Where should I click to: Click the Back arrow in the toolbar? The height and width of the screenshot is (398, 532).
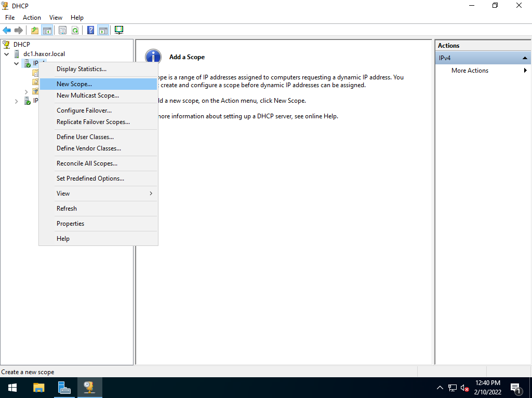[7, 30]
